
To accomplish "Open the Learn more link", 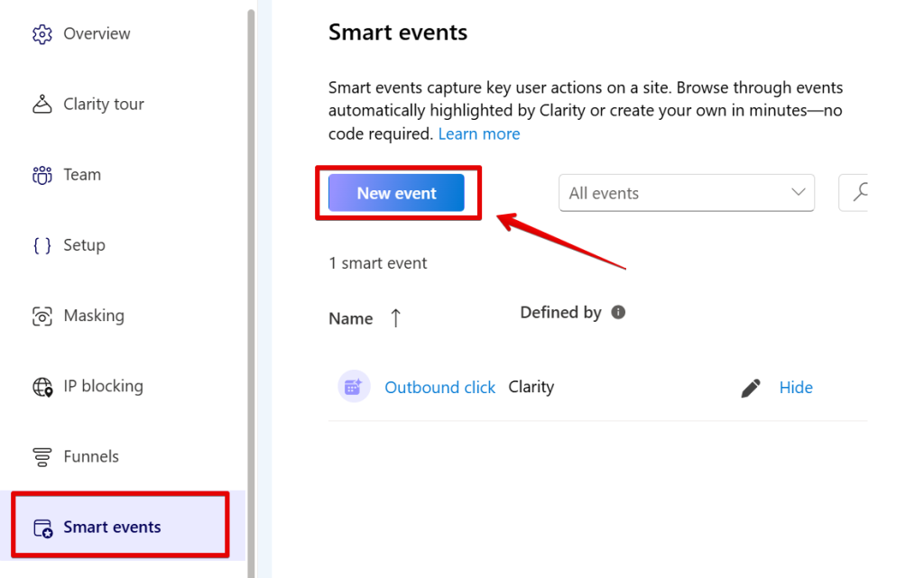I will pos(478,133).
